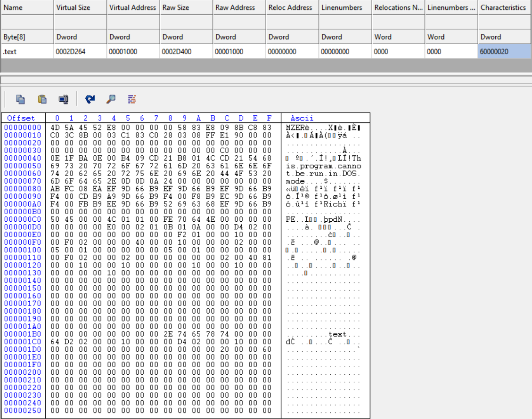Click offset row 000000C0 in hex view
Viewport: 532px width, 419px height.
coord(23,219)
